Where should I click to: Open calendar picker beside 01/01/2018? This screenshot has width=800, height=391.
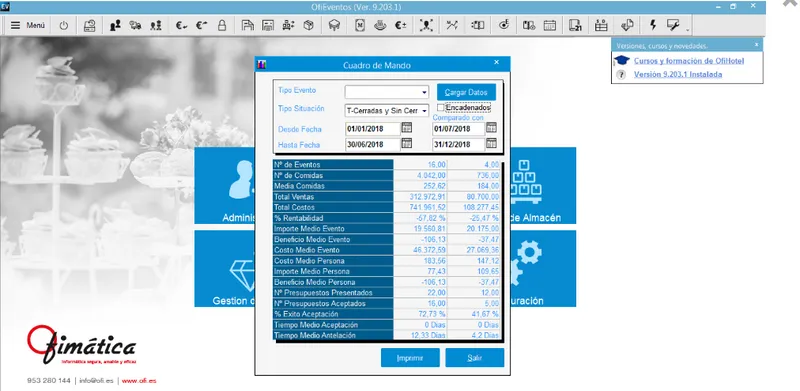(x=407, y=128)
